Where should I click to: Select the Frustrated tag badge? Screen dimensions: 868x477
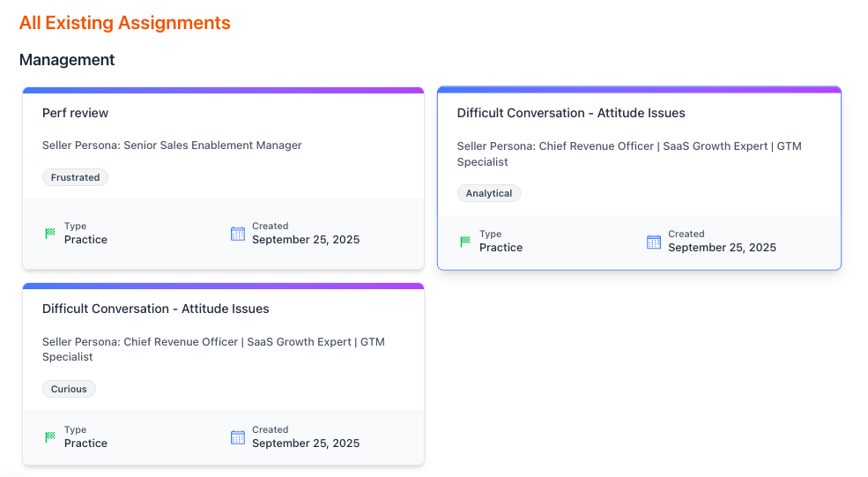[75, 177]
